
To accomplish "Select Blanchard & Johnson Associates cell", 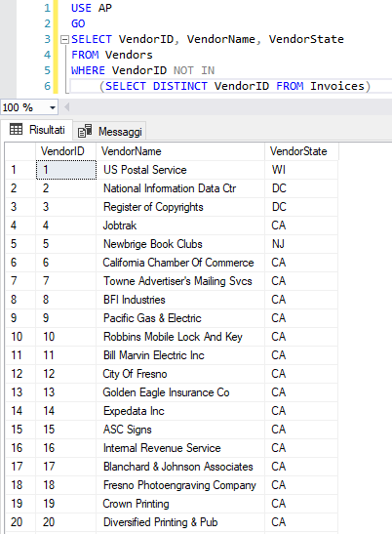I will (x=180, y=467).
